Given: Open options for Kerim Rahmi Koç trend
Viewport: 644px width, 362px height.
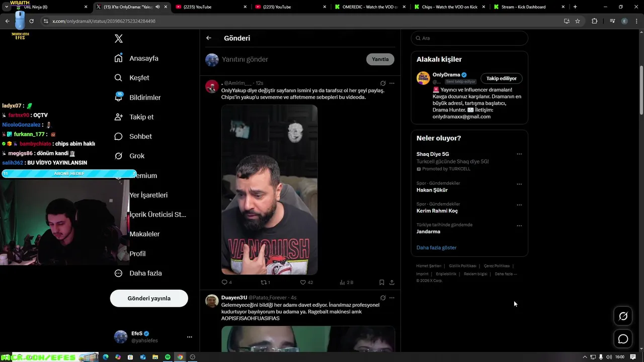Looking at the screenshot, I should [519, 205].
